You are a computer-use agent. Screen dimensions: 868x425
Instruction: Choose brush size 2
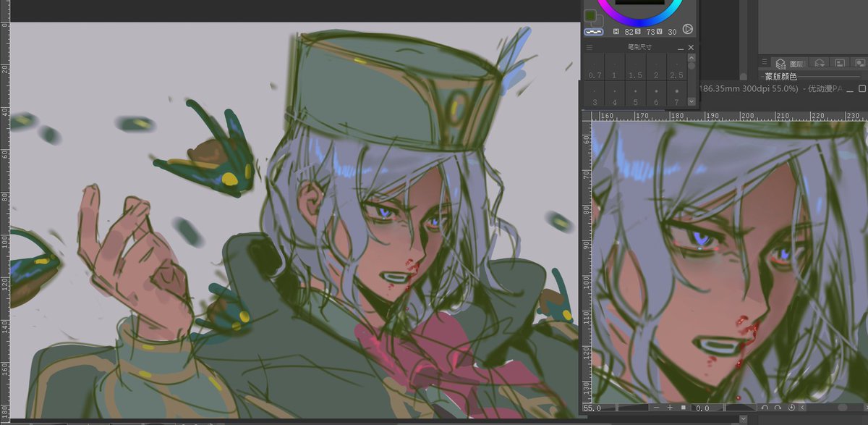tap(656, 67)
